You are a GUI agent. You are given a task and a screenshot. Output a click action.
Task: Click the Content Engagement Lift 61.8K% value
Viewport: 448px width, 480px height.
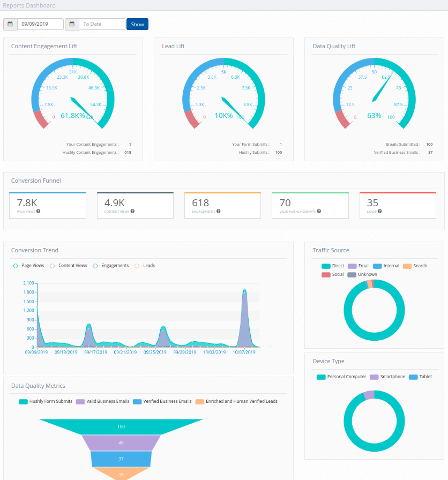pos(72,116)
